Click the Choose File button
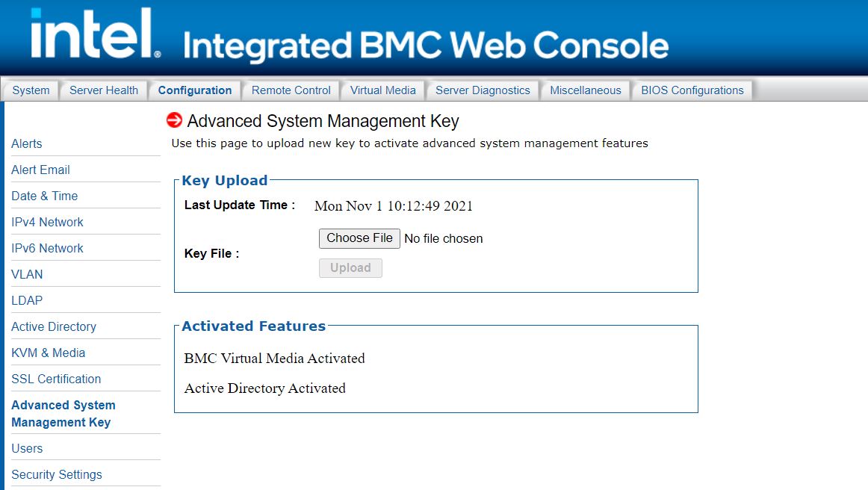This screenshot has height=490, width=868. click(359, 238)
